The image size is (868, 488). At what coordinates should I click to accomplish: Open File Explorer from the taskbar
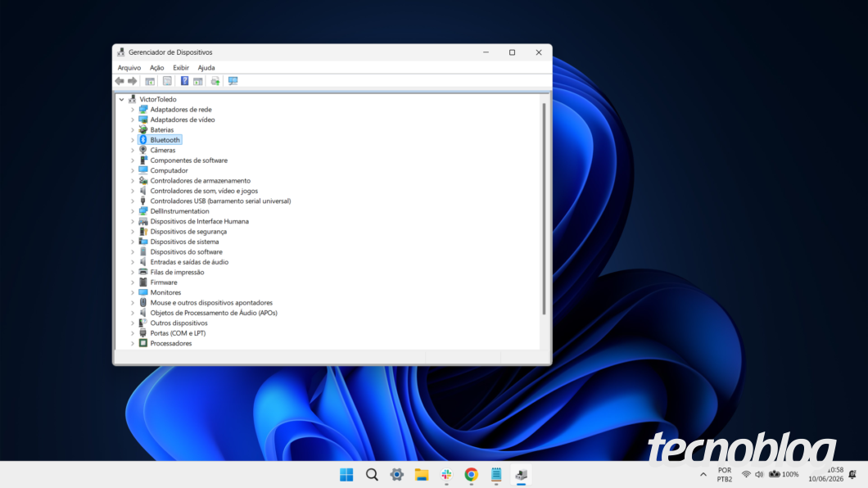pos(422,475)
